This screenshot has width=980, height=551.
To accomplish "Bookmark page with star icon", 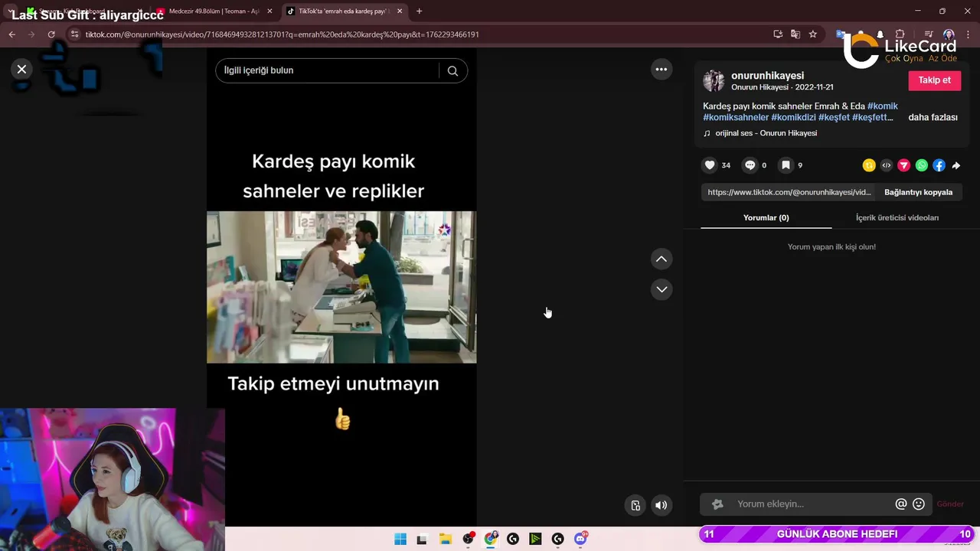I will tap(813, 34).
